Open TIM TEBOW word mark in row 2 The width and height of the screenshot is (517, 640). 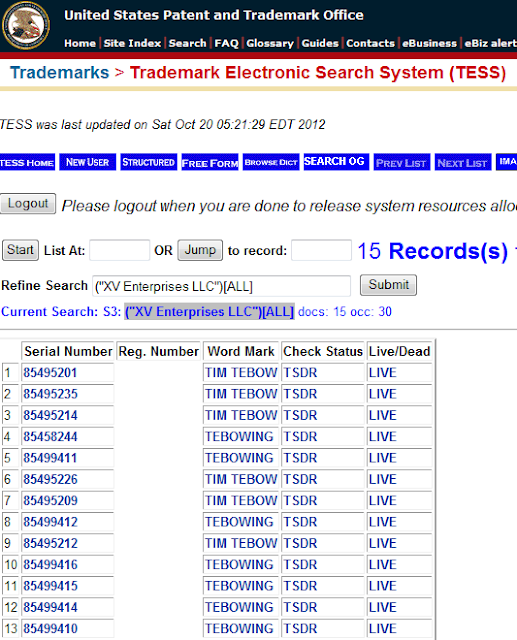pyautogui.click(x=241, y=394)
